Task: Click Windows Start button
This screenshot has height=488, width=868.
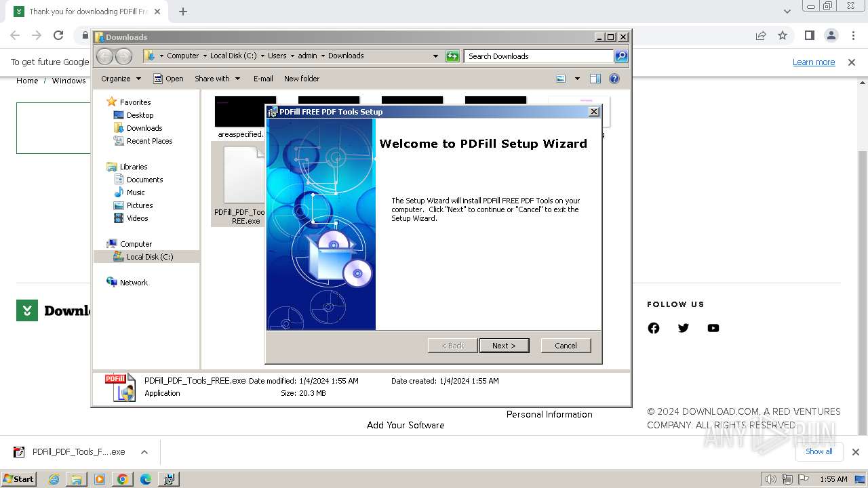Action: (19, 479)
